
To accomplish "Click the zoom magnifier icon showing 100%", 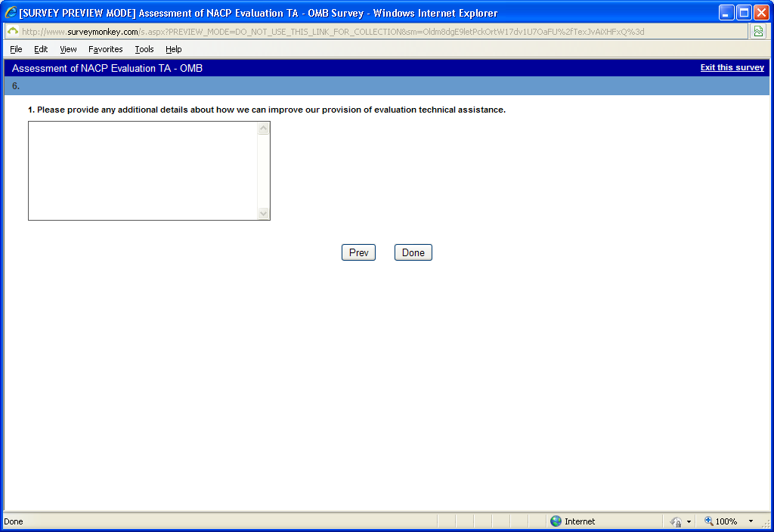I will pyautogui.click(x=709, y=521).
